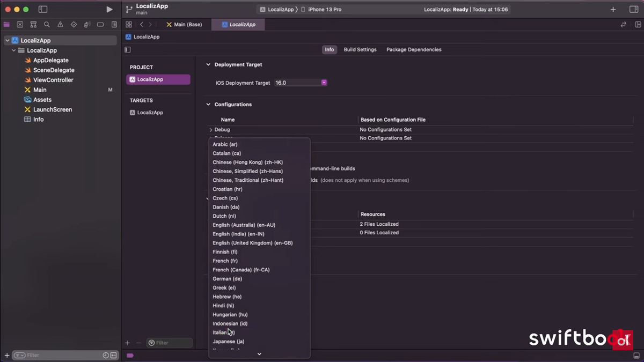Toggle the navigator sidebar button
Image resolution: width=644 pixels, height=362 pixels.
(x=43, y=10)
